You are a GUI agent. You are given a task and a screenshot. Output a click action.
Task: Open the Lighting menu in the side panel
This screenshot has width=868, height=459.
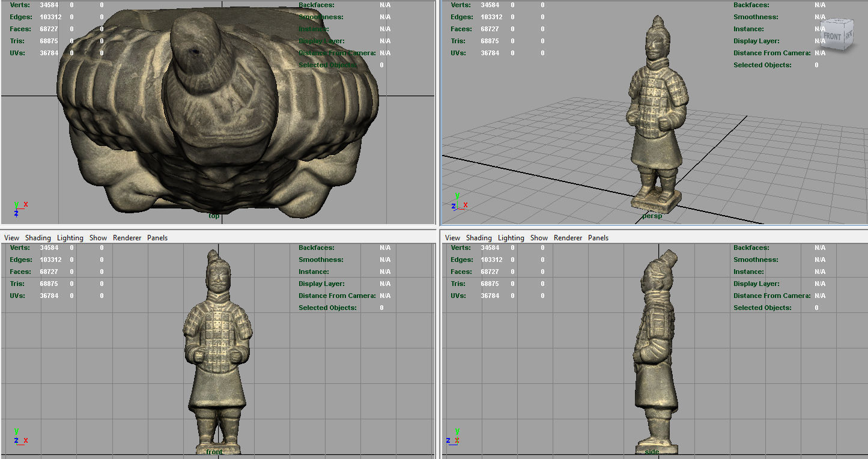coord(511,238)
